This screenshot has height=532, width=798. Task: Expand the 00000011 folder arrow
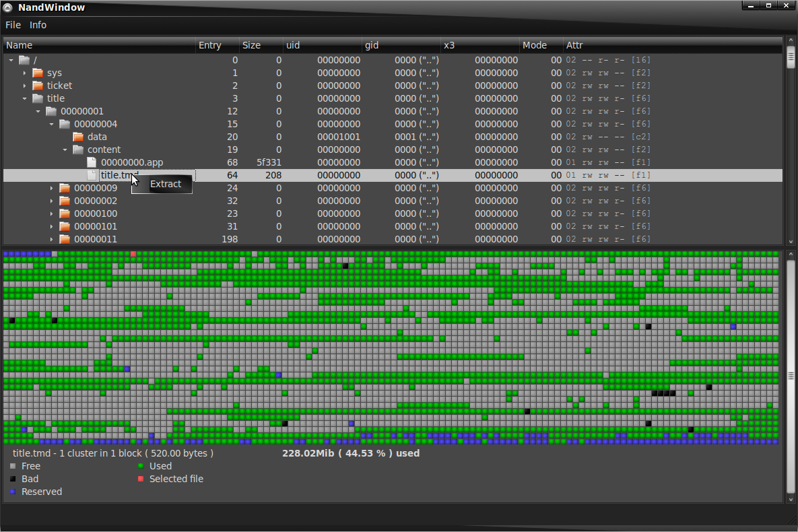tap(51, 239)
